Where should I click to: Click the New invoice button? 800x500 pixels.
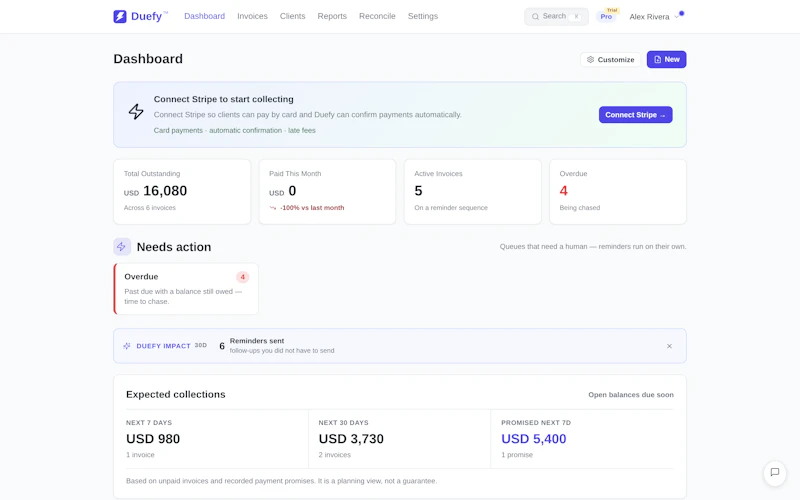click(x=666, y=59)
